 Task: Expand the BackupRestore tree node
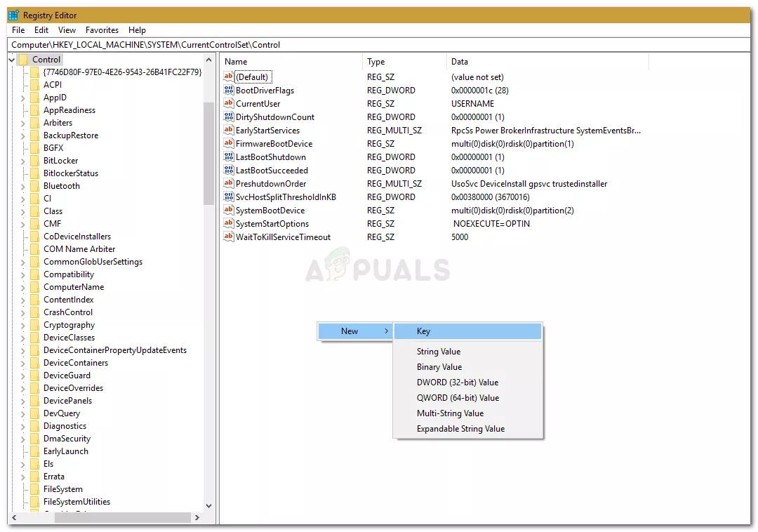tap(22, 135)
